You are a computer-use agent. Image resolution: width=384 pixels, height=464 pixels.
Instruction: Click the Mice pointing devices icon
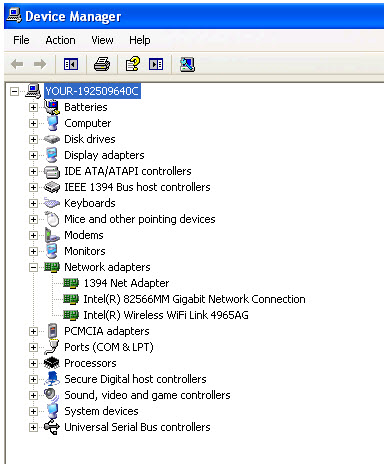click(52, 219)
